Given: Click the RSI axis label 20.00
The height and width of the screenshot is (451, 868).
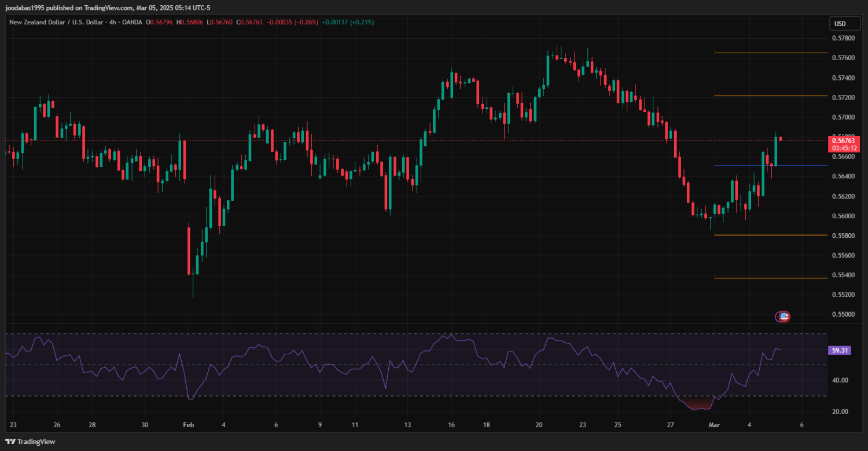Looking at the screenshot, I should tap(840, 412).
